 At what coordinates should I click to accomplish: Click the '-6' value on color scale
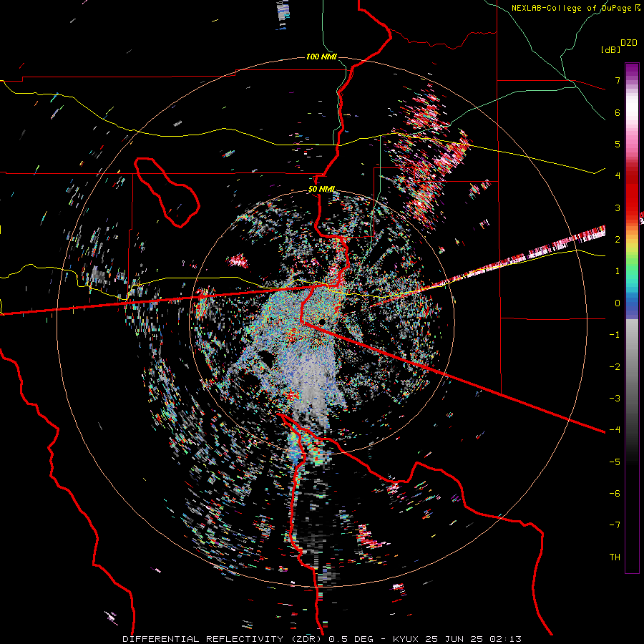click(x=615, y=494)
